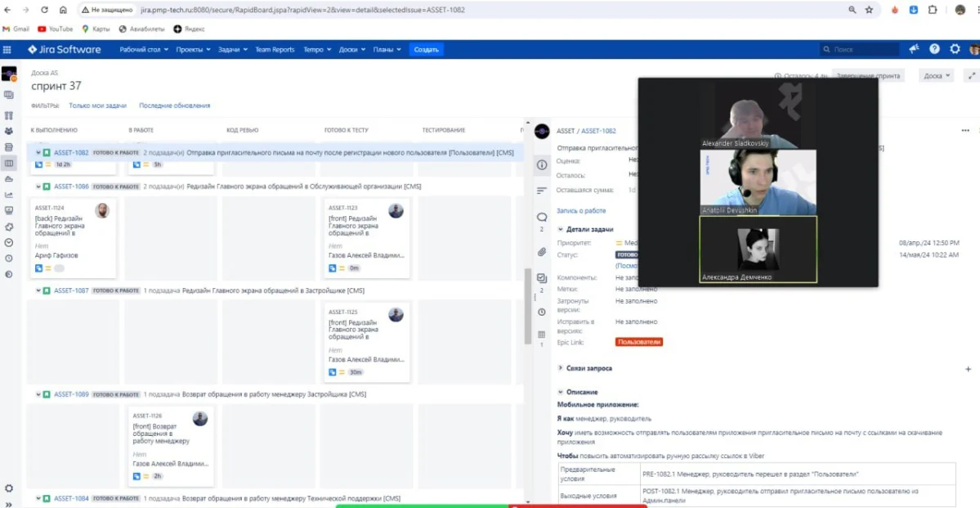This screenshot has height=508, width=980.
Task: Click the info details icon in issue panel
Action: (541, 165)
